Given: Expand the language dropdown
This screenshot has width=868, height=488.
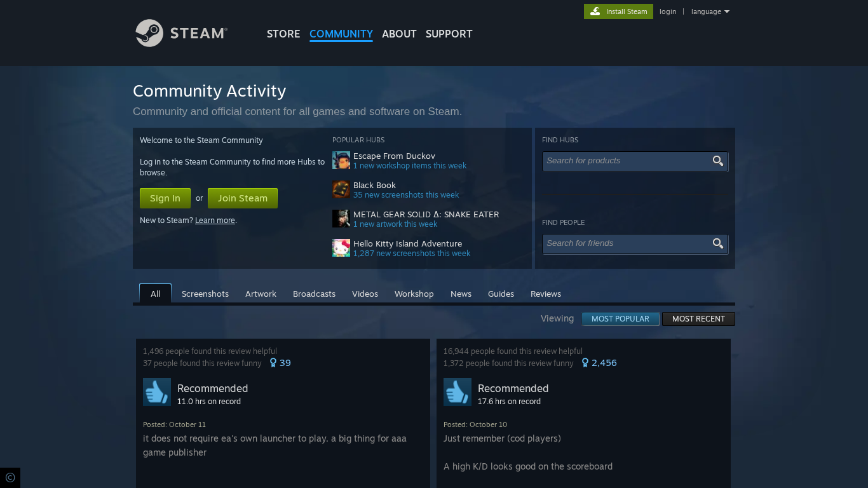Looking at the screenshot, I should click(x=710, y=11).
